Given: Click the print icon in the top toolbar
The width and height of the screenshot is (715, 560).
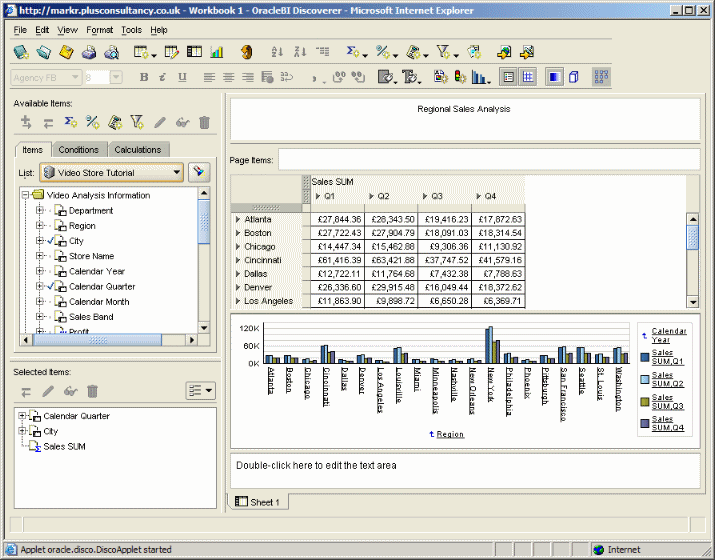Looking at the screenshot, I should click(x=88, y=52).
